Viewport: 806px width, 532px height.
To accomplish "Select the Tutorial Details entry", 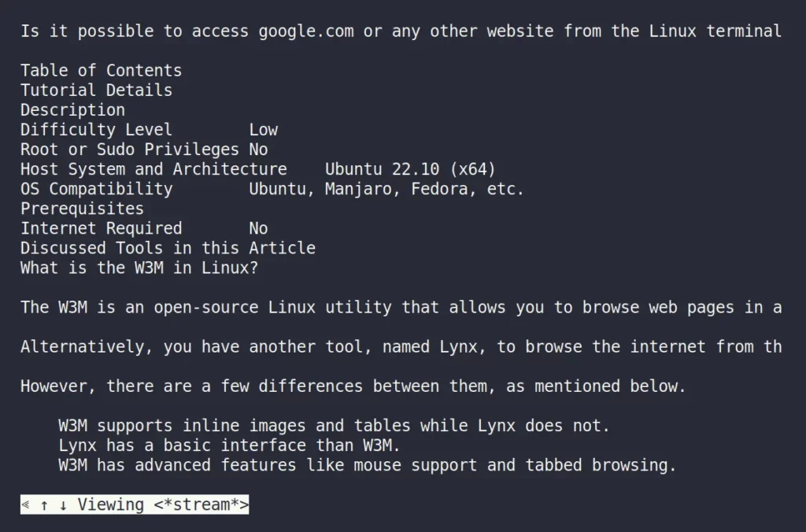I will [97, 91].
